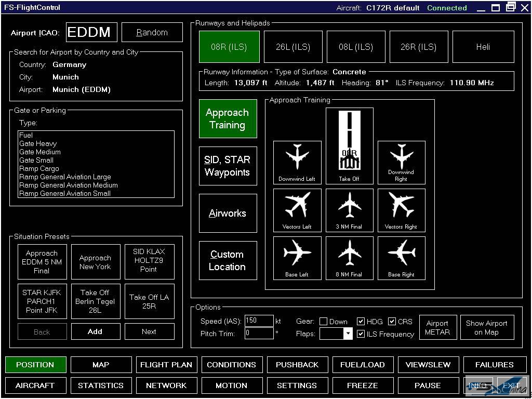This screenshot has width=532, height=399.
Task: Select Gate Small parking type
Action: coord(96,160)
